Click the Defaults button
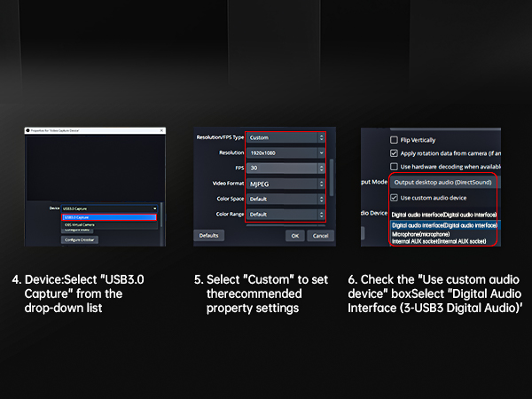 208,236
